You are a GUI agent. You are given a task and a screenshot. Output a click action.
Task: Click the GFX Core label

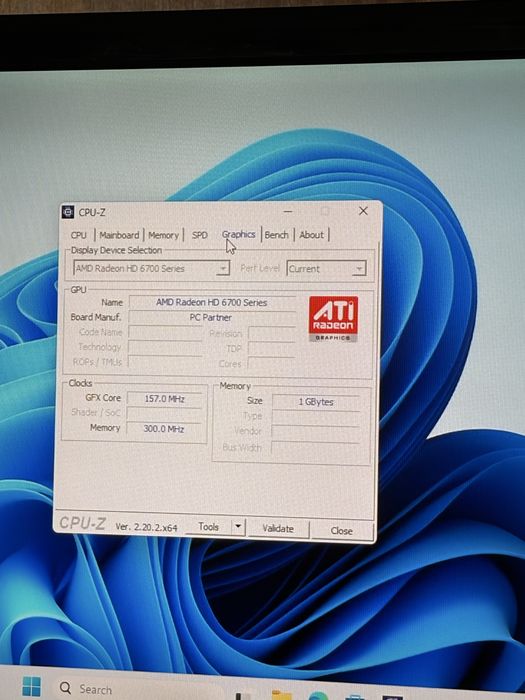[x=103, y=397]
